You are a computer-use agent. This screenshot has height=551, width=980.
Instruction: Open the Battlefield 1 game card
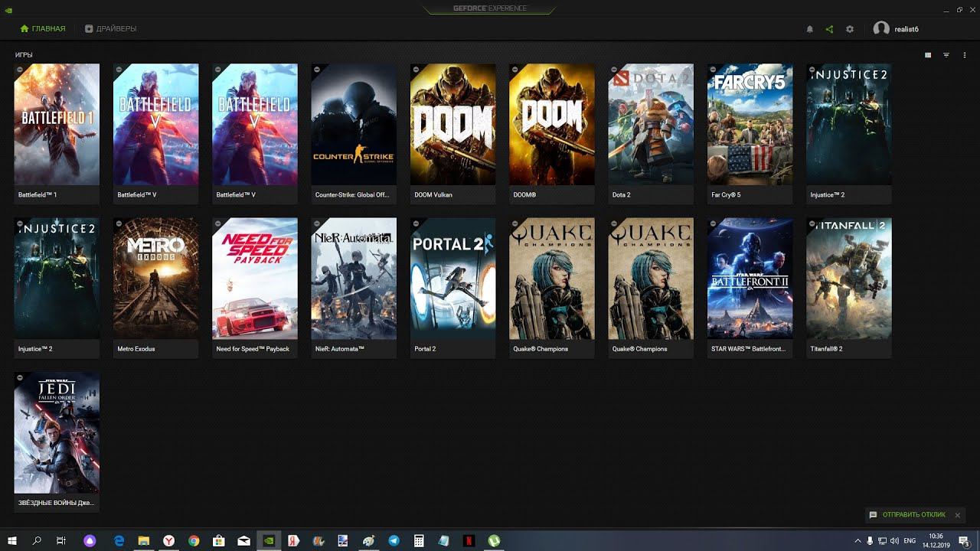tap(57, 134)
